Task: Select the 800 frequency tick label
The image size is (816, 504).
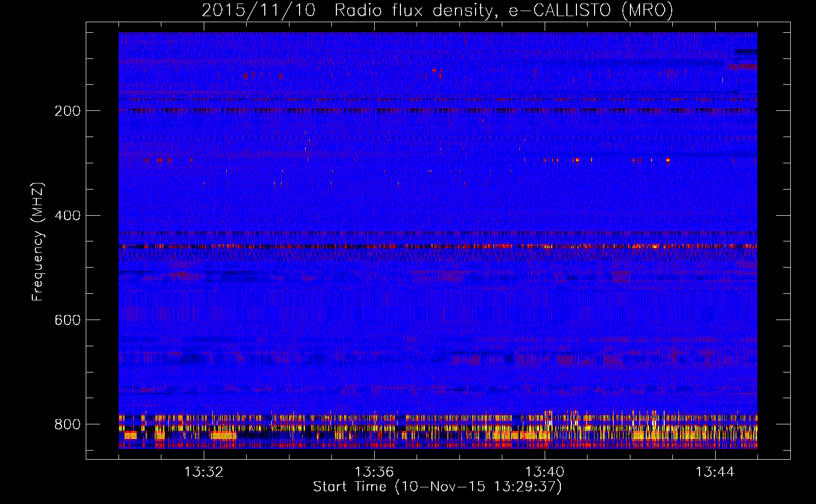Action: coord(68,424)
